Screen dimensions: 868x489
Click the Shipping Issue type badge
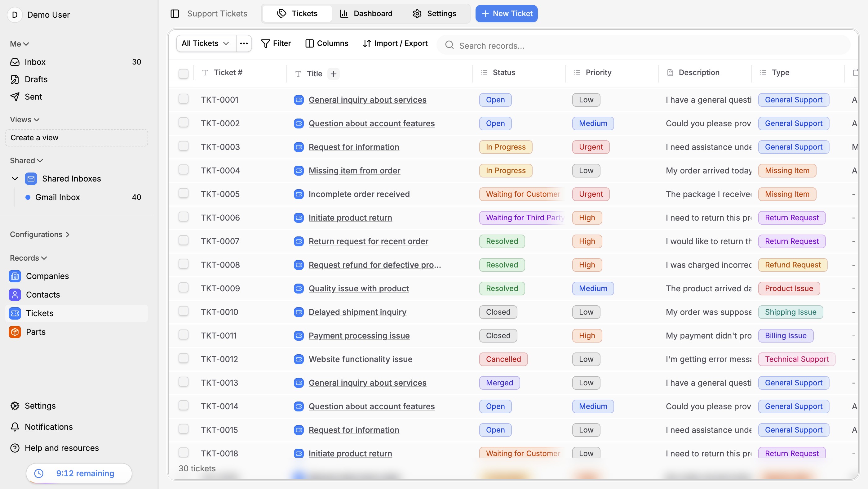[x=790, y=312]
